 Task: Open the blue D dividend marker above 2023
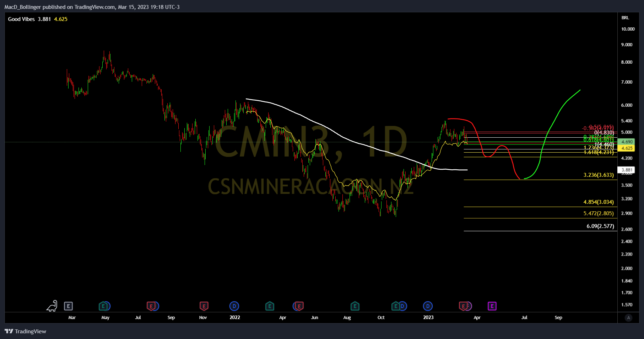[428, 306]
